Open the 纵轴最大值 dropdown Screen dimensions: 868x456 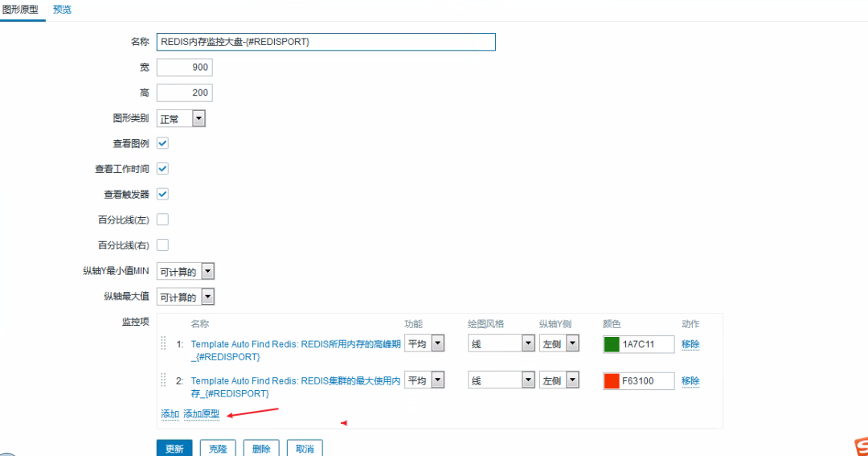186,297
